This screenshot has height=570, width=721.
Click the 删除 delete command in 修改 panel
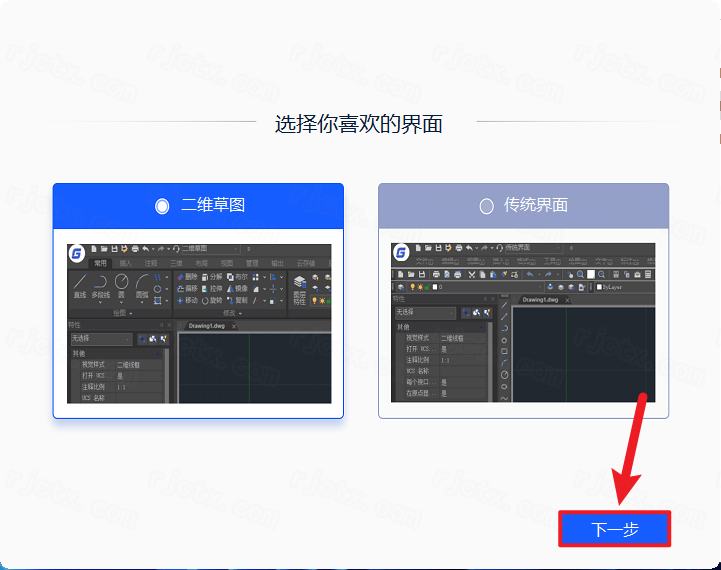coord(187,276)
